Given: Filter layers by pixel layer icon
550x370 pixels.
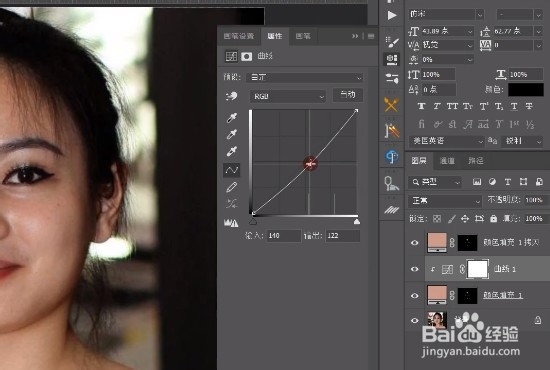Looking at the screenshot, I should [477, 182].
